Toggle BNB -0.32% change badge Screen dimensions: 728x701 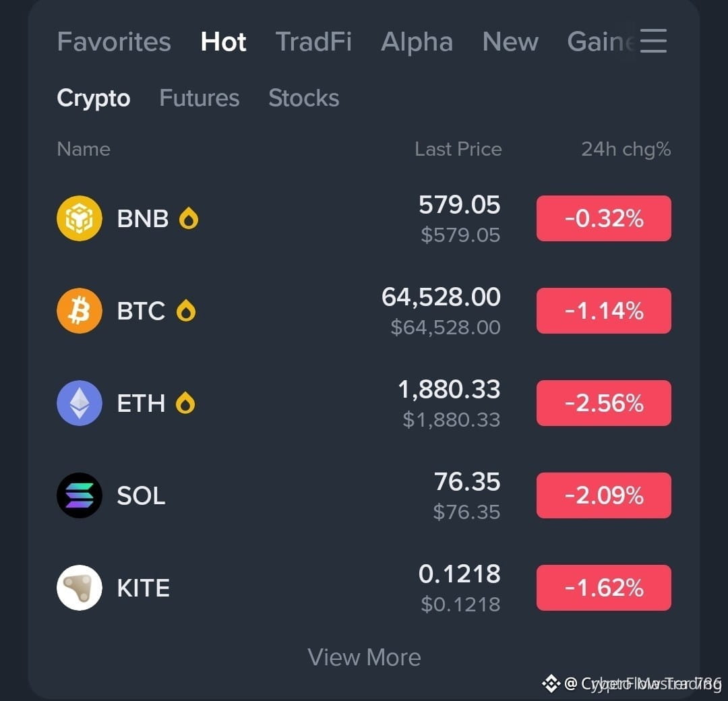603,218
